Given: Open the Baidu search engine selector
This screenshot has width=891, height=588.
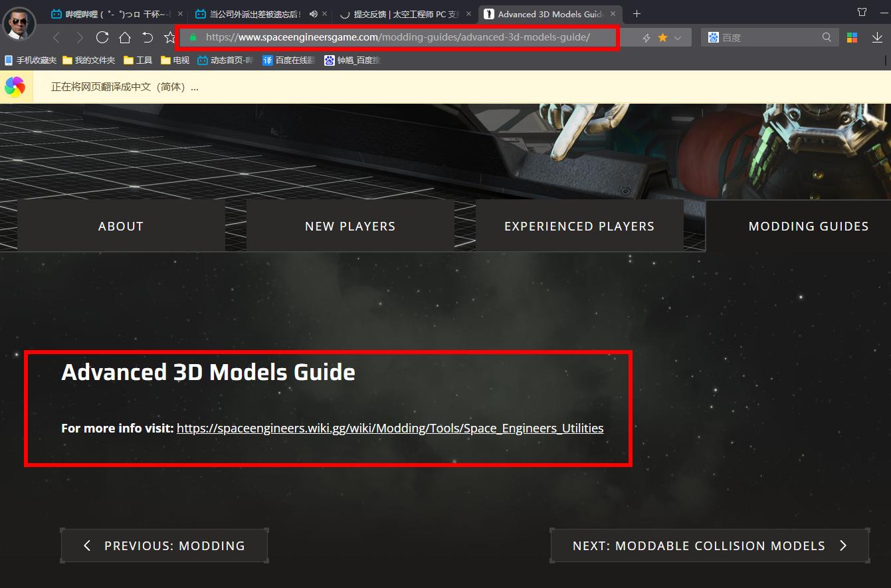Looking at the screenshot, I should click(x=714, y=37).
